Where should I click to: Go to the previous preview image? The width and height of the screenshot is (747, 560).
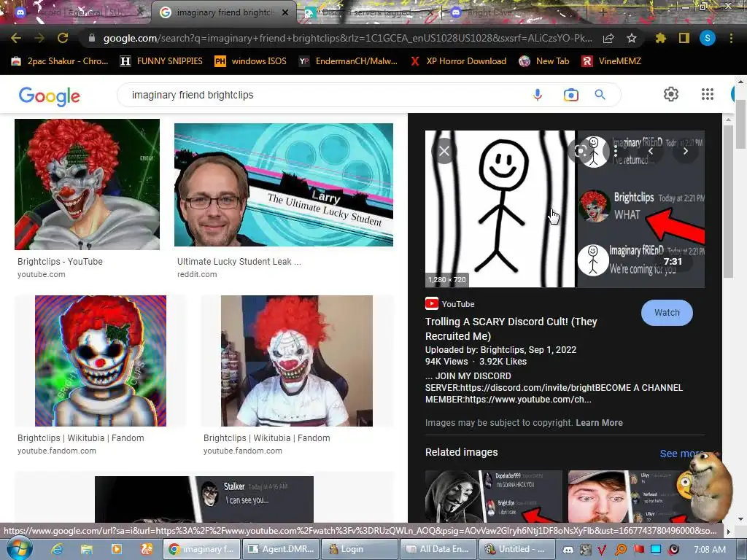[650, 152]
